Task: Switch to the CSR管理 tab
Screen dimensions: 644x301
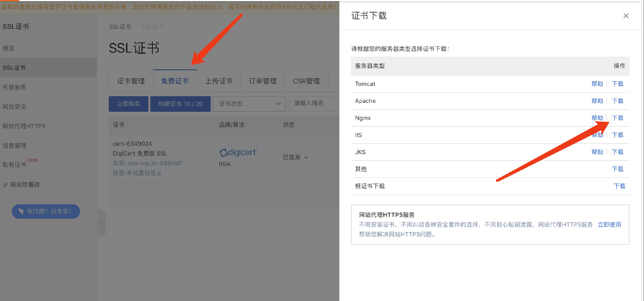Action: pos(306,81)
